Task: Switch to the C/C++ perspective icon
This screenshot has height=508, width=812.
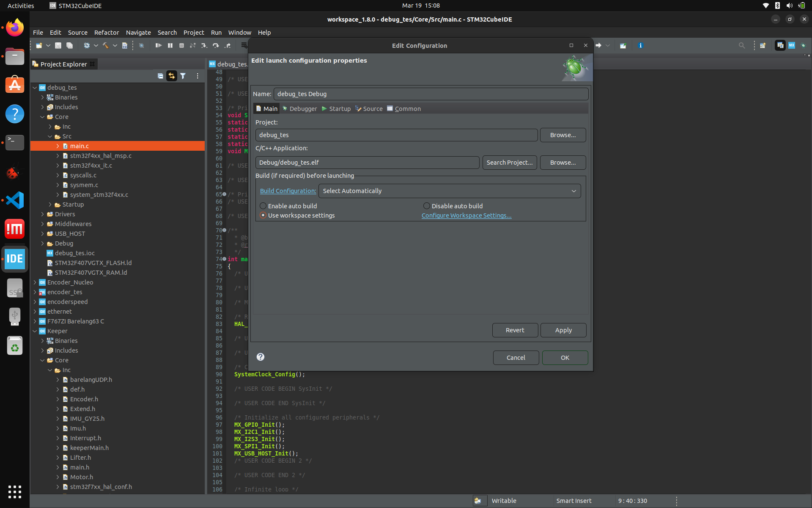Action: pos(780,45)
